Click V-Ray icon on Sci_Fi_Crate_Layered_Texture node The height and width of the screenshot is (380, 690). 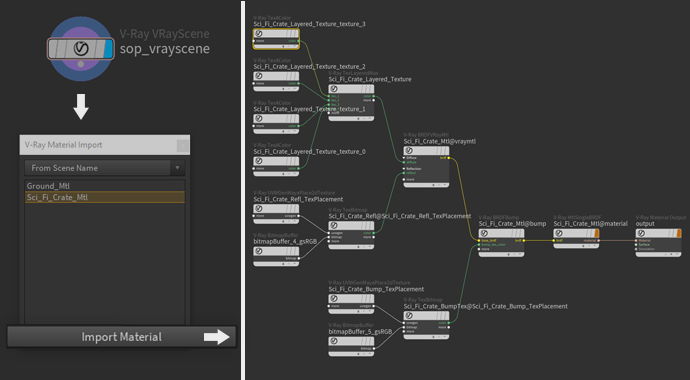334,89
